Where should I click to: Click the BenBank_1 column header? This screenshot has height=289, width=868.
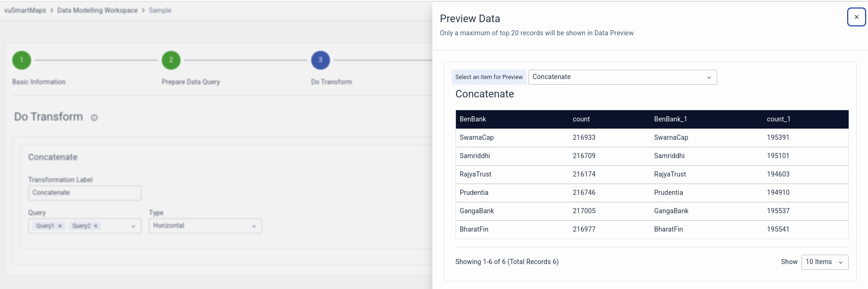point(670,120)
